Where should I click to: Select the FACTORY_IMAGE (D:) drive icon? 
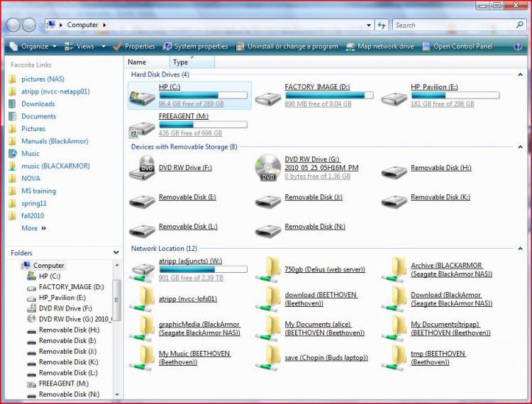tap(268, 99)
